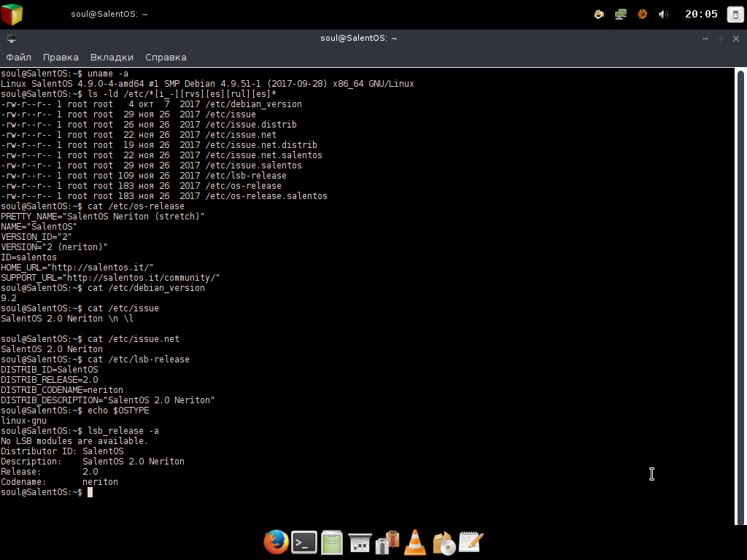Click the sunflower tray icon
Viewport: 747px width, 560px height.
coord(642,15)
